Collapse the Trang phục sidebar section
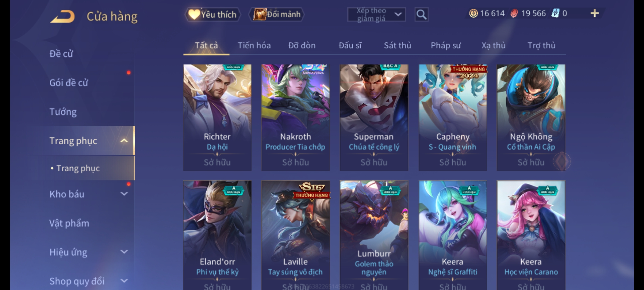Image resolution: width=644 pixels, height=290 pixels. (x=124, y=141)
